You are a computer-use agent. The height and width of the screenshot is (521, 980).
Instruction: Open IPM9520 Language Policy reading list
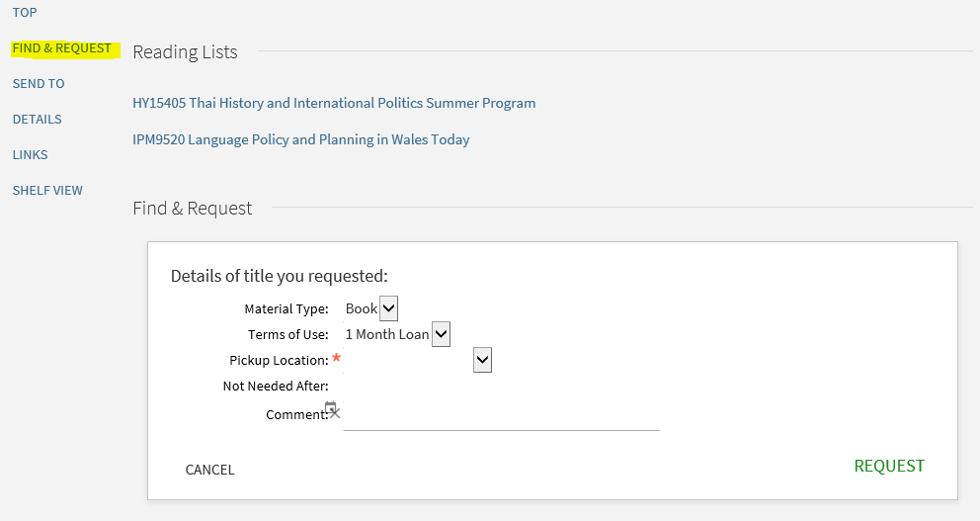pos(300,139)
